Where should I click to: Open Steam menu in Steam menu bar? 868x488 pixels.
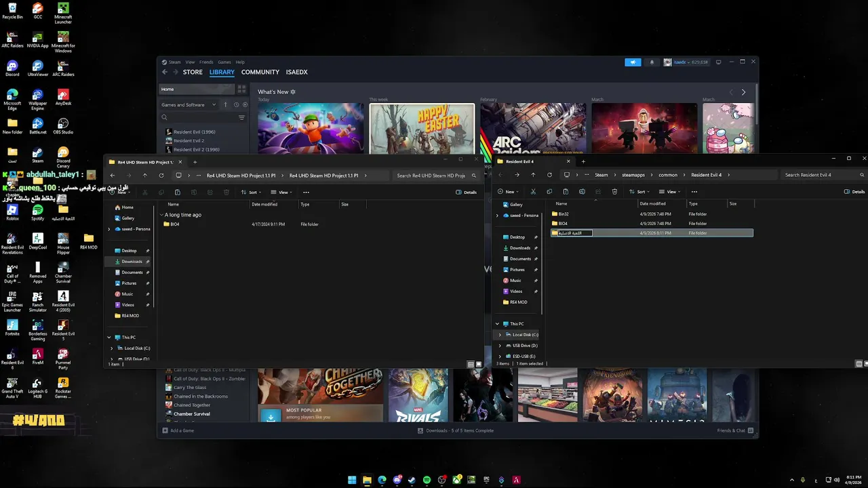coord(175,62)
